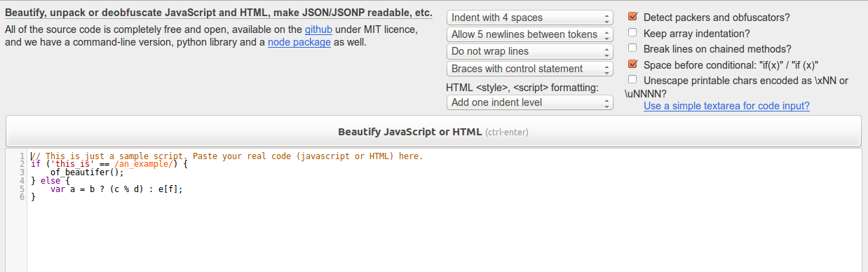Open the node package link
The height and width of the screenshot is (272, 868).
click(299, 43)
